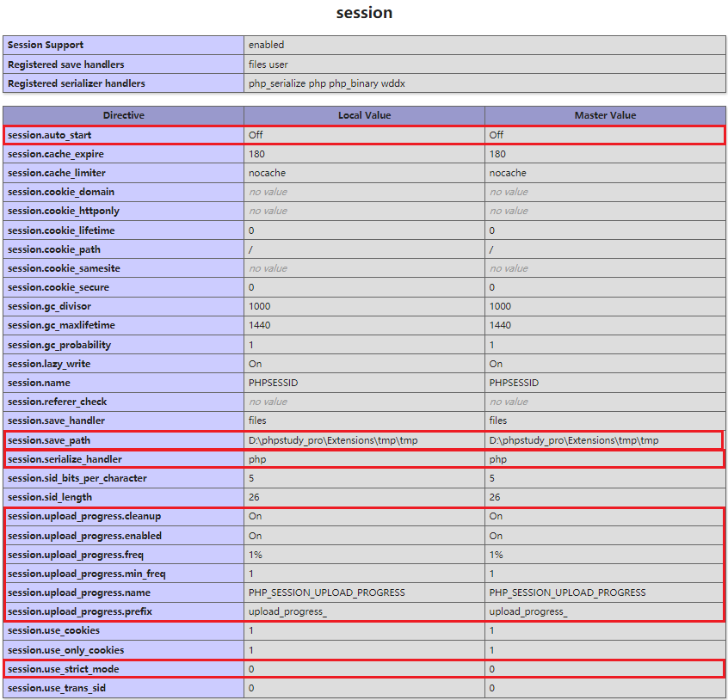Image resolution: width=728 pixels, height=700 pixels.
Task: Click local value Off of session.auto_start
Action: click(x=256, y=135)
